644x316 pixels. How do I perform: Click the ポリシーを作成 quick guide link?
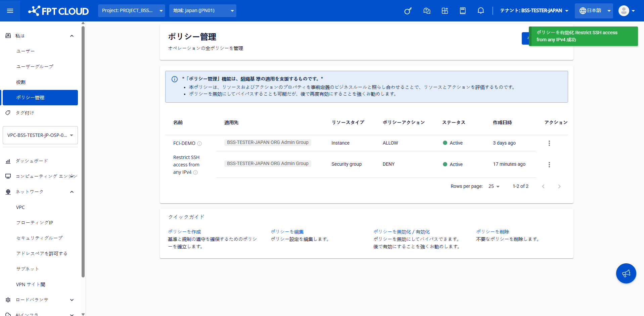[x=184, y=232]
